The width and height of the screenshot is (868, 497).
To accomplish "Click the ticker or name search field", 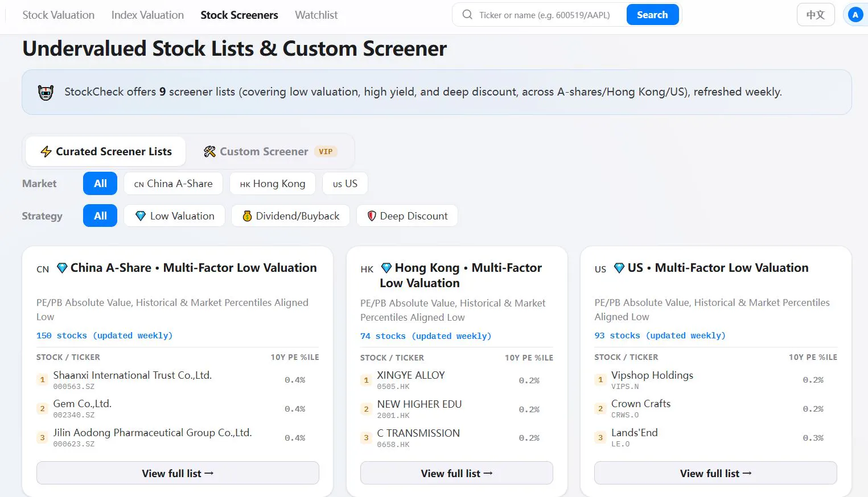I will pos(544,15).
